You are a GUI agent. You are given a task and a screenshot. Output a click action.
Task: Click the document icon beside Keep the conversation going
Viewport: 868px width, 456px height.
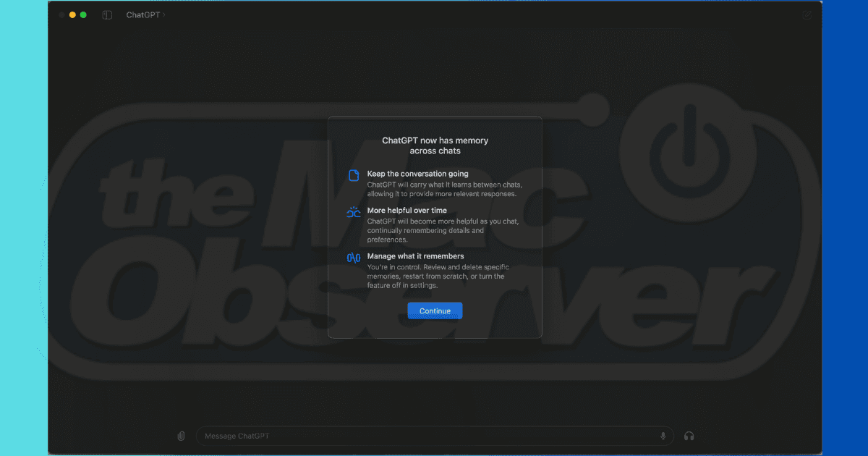(x=354, y=176)
